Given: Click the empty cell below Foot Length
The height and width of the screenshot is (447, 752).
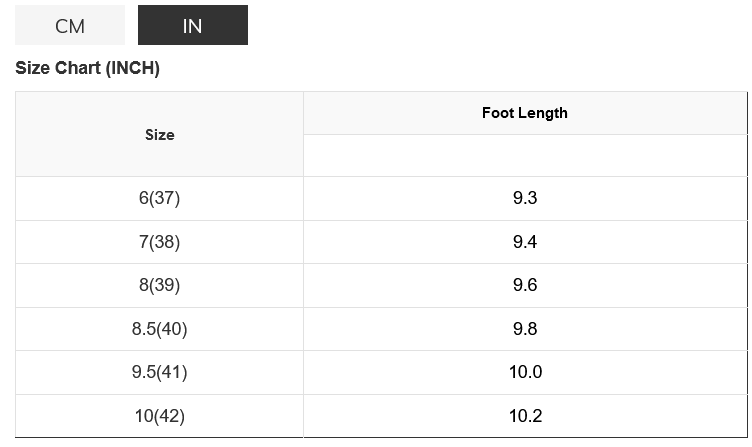Looking at the screenshot, I should pyautogui.click(x=524, y=156).
